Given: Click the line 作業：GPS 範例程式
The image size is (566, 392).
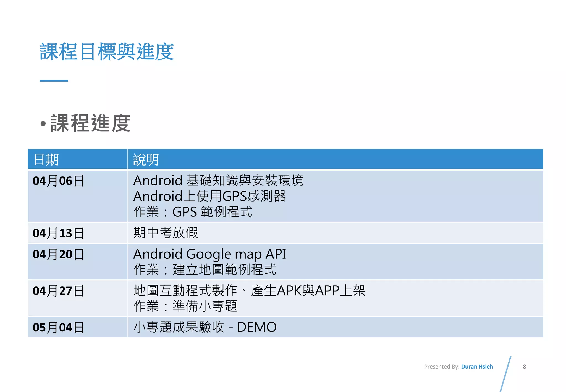Looking at the screenshot, I should (x=193, y=212).
